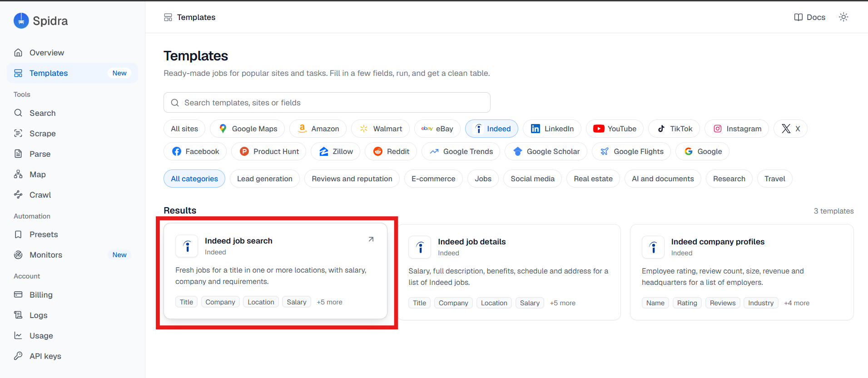Filter templates by Google Scholar

(546, 152)
